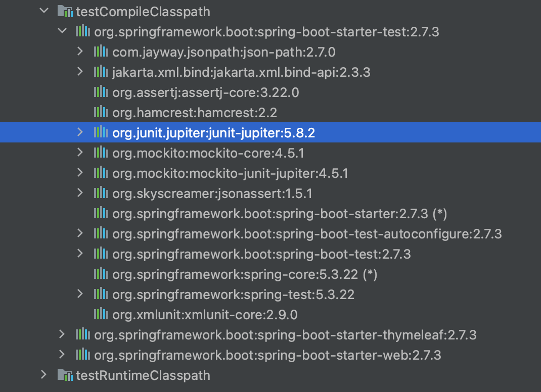Select org.assertj:assertj-core:3.22.0 text

pos(206,92)
